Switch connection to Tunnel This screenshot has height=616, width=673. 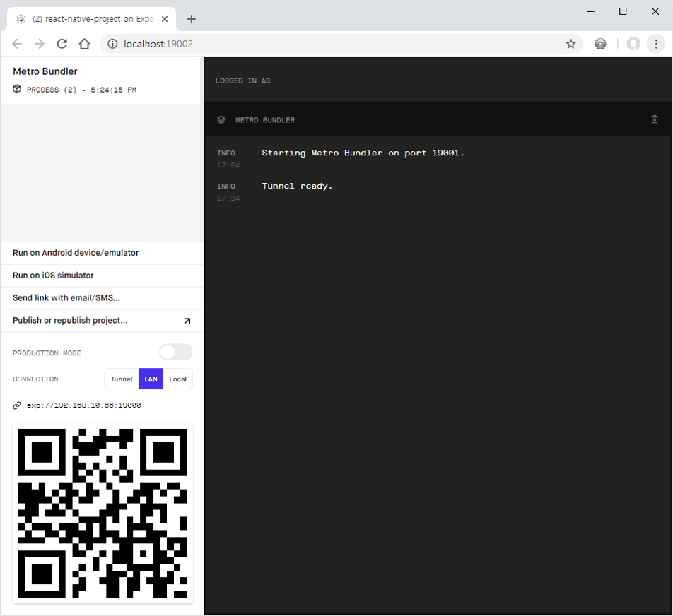pyautogui.click(x=122, y=379)
